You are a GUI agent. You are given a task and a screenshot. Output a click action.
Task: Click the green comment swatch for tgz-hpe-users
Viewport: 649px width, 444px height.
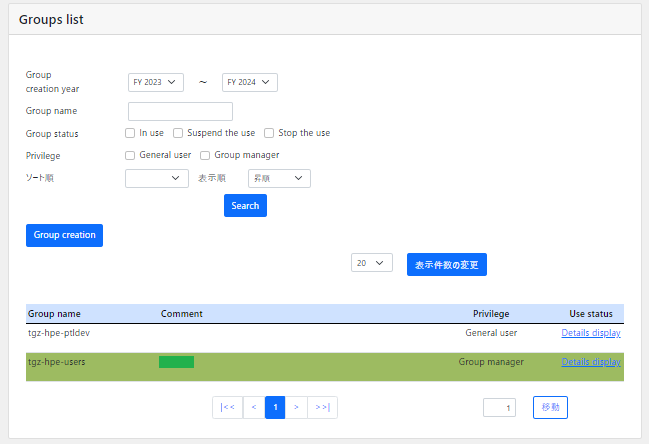(x=176, y=362)
